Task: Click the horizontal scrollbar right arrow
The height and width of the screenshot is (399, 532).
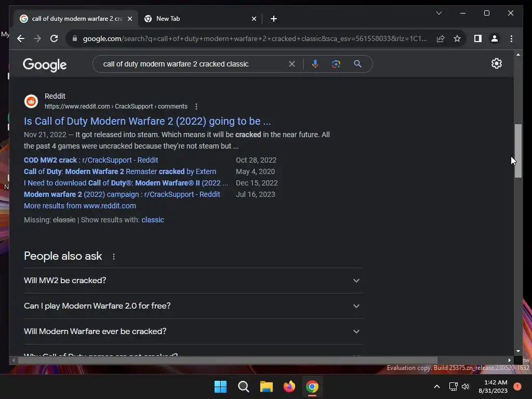Action: click(509, 361)
